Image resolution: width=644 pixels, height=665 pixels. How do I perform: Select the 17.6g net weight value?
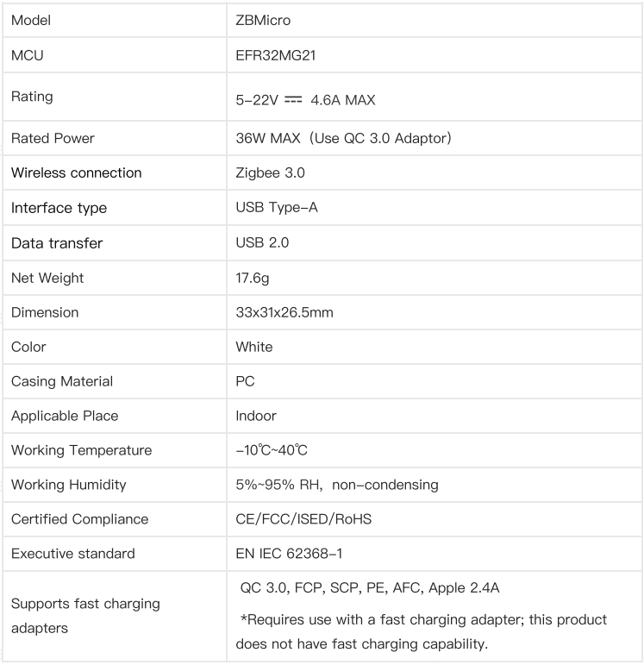[253, 279]
